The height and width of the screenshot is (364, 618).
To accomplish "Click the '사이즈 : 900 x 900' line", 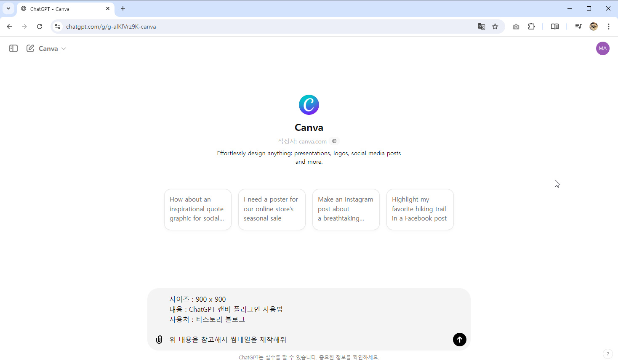I will [197, 299].
